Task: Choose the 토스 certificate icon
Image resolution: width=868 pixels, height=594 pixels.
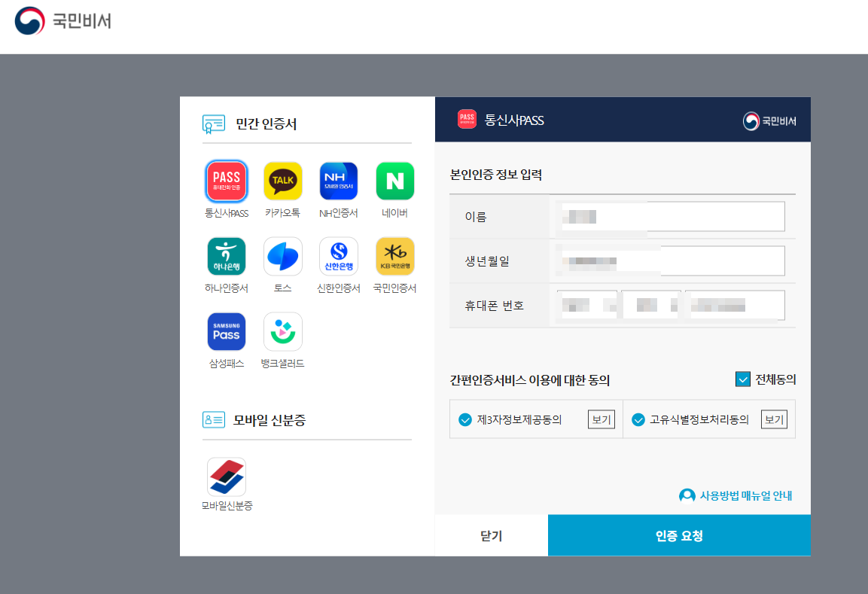Action: [283, 256]
